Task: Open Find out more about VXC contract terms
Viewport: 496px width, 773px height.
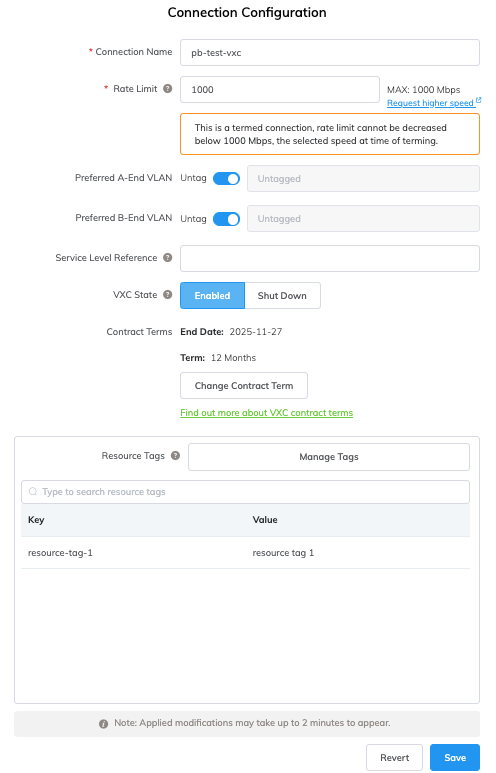Action: [x=267, y=413]
